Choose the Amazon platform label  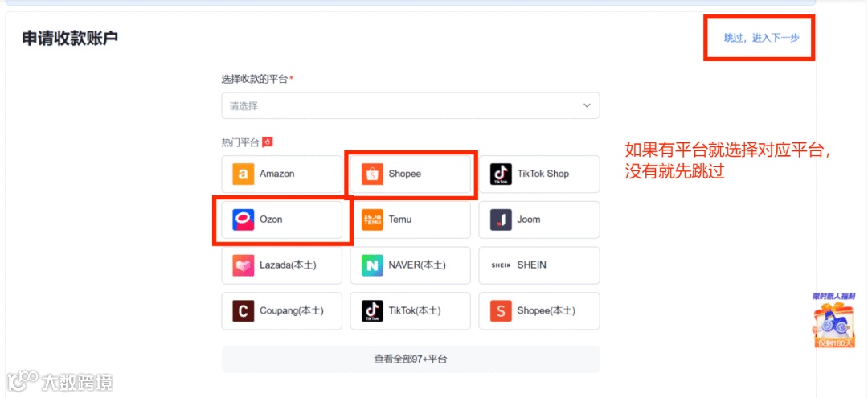[x=276, y=174]
